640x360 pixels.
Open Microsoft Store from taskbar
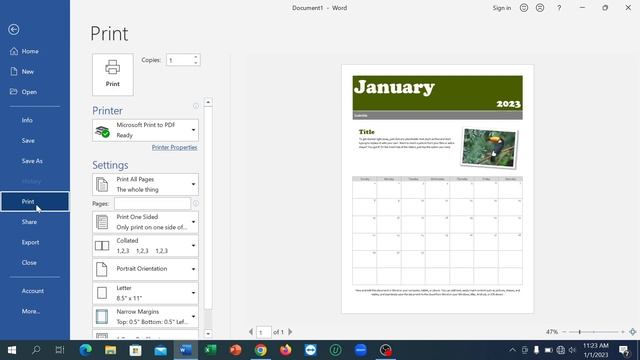coord(136,350)
